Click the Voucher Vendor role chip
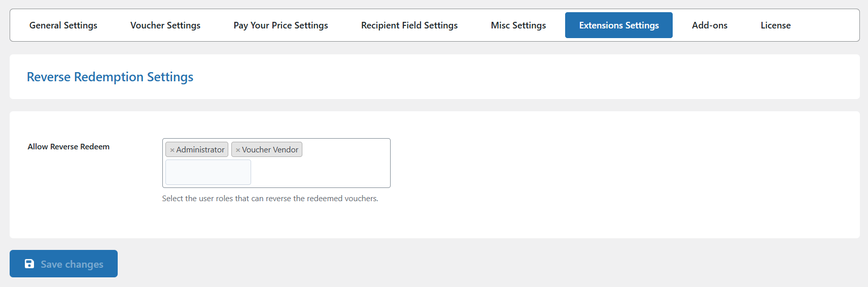This screenshot has width=868, height=287. (x=267, y=149)
